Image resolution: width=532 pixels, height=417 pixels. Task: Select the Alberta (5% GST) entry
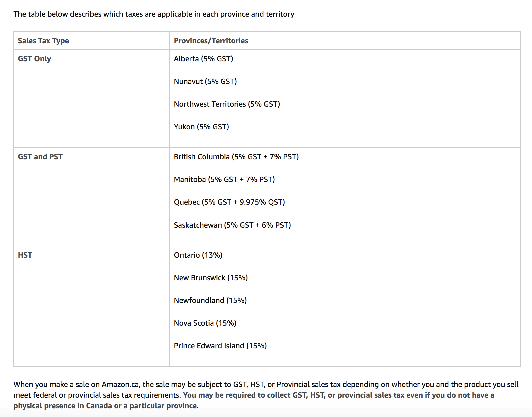(203, 59)
